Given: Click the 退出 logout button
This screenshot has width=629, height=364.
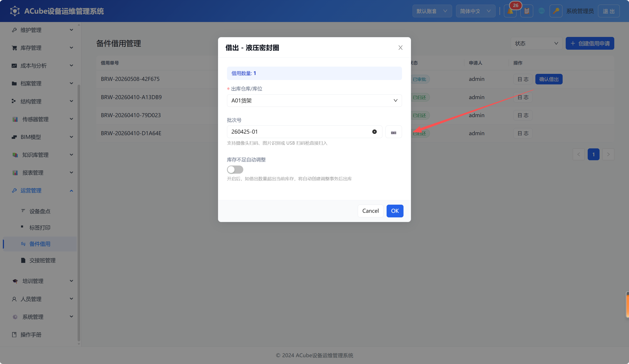Looking at the screenshot, I should (x=609, y=11).
